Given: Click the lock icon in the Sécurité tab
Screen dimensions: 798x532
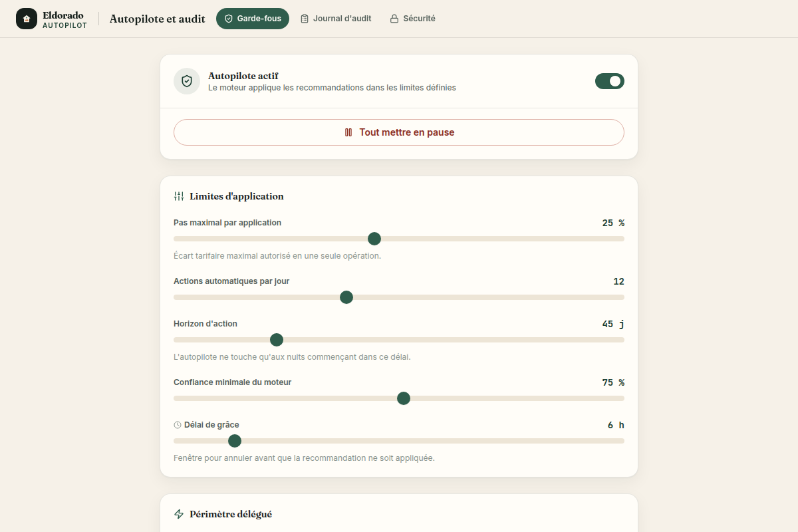Looking at the screenshot, I should 394,19.
